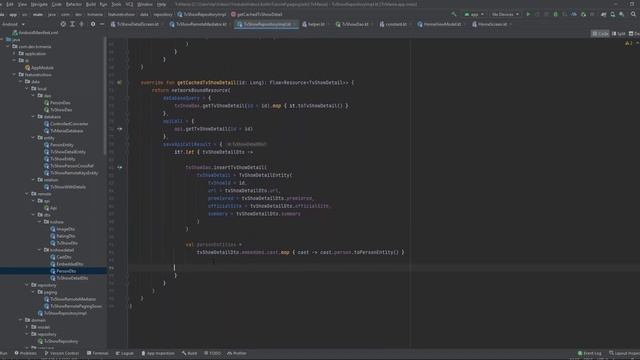Open the TODO tool window
The height and width of the screenshot is (360, 640).
[212, 353]
